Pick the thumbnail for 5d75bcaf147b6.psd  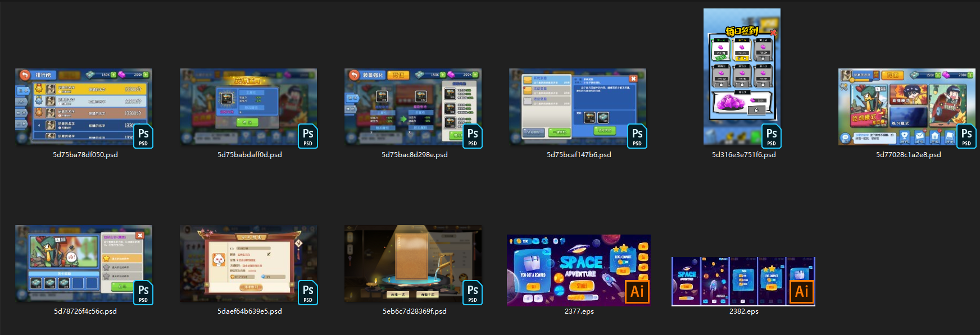click(578, 107)
